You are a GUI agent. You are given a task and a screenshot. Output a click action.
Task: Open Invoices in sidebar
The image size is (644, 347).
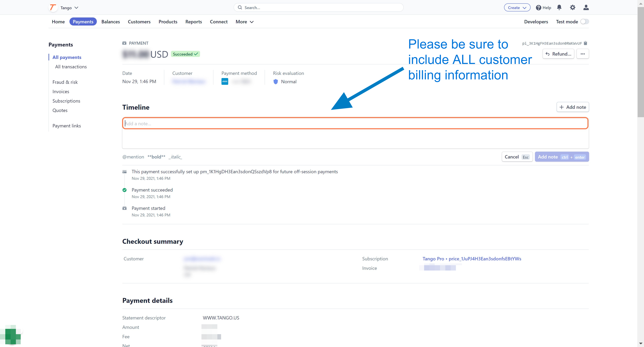[x=61, y=91]
